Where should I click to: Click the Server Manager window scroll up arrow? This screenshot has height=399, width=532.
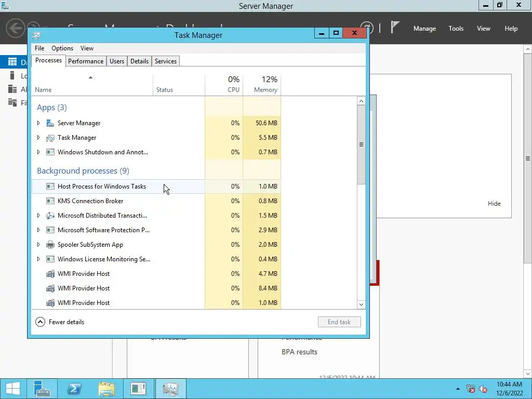(x=528, y=49)
